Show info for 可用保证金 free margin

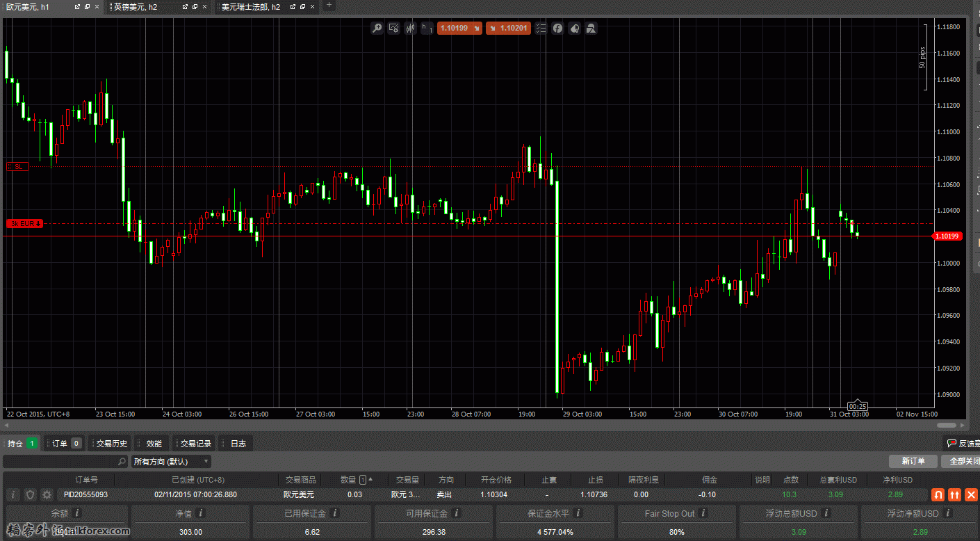coord(457,513)
